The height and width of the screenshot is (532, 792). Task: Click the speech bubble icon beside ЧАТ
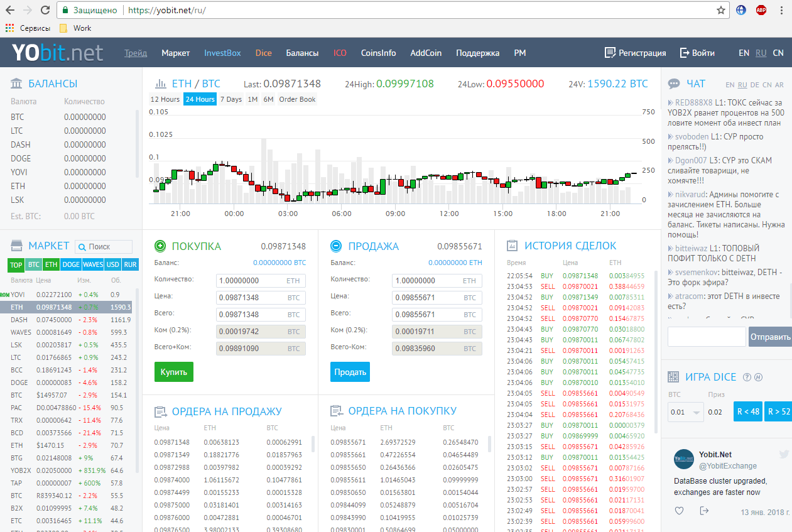click(x=674, y=84)
